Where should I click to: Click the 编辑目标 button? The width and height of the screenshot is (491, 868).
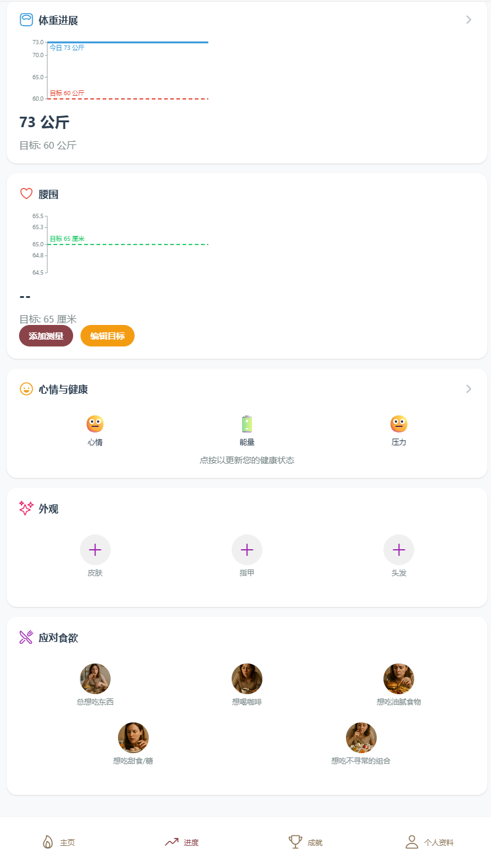click(x=108, y=336)
